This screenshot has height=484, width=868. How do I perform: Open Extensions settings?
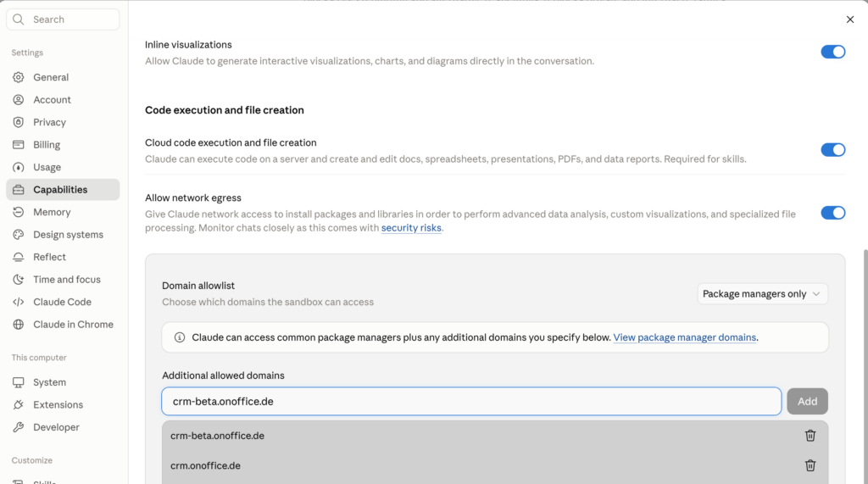(x=63, y=405)
